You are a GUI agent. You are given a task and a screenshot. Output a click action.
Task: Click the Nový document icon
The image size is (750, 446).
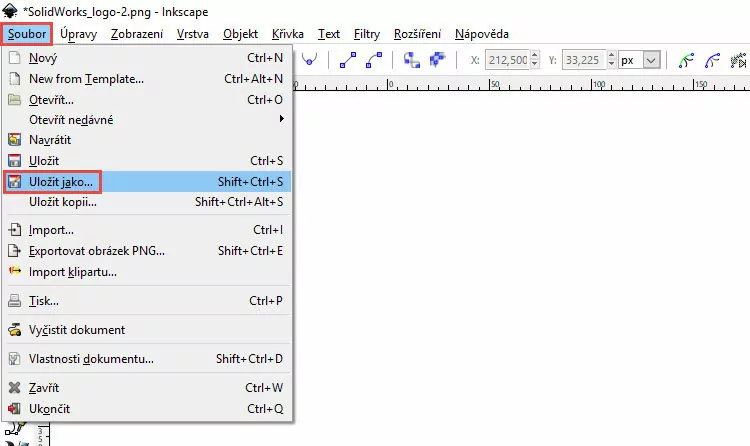click(x=15, y=59)
